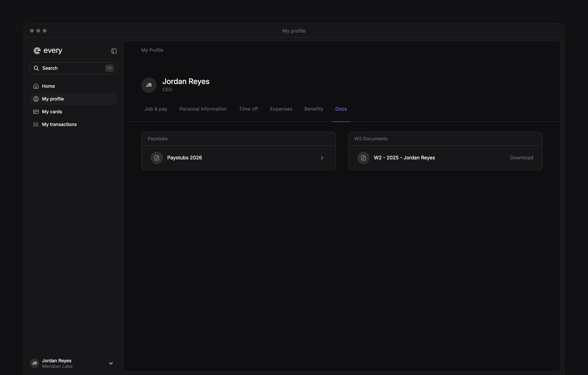Open My transactions in the sidebar

pos(73,124)
